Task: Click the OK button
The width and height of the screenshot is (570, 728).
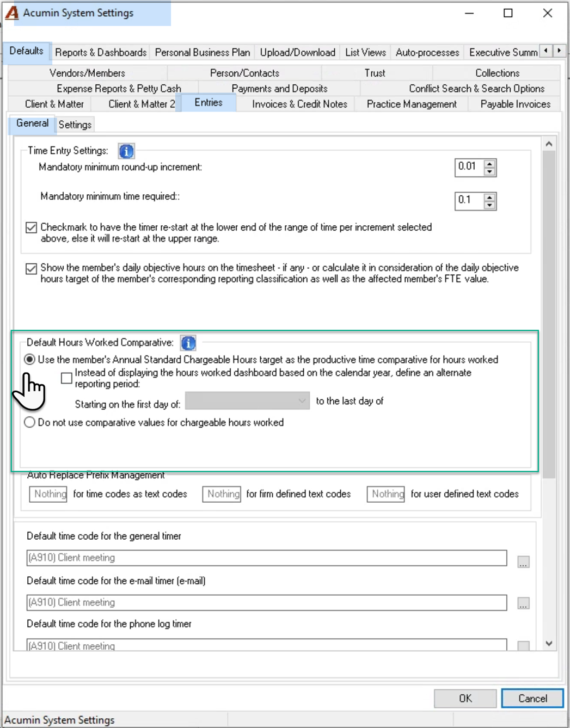Action: tap(465, 698)
